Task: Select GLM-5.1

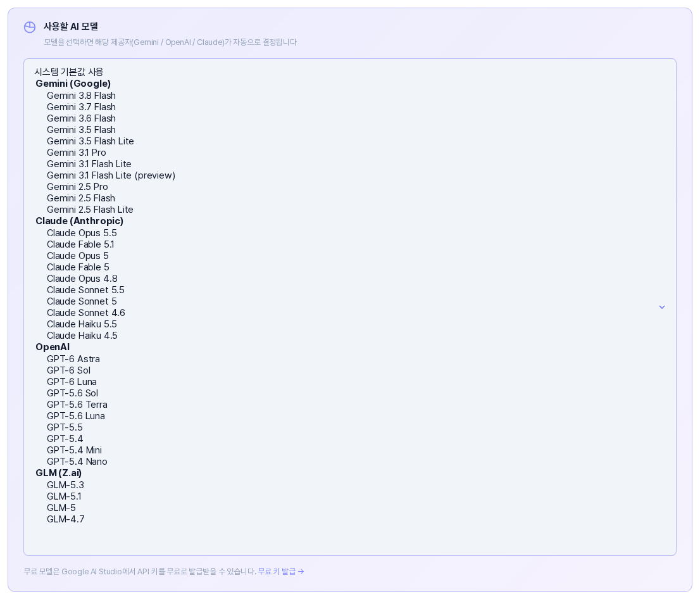Action: (64, 496)
